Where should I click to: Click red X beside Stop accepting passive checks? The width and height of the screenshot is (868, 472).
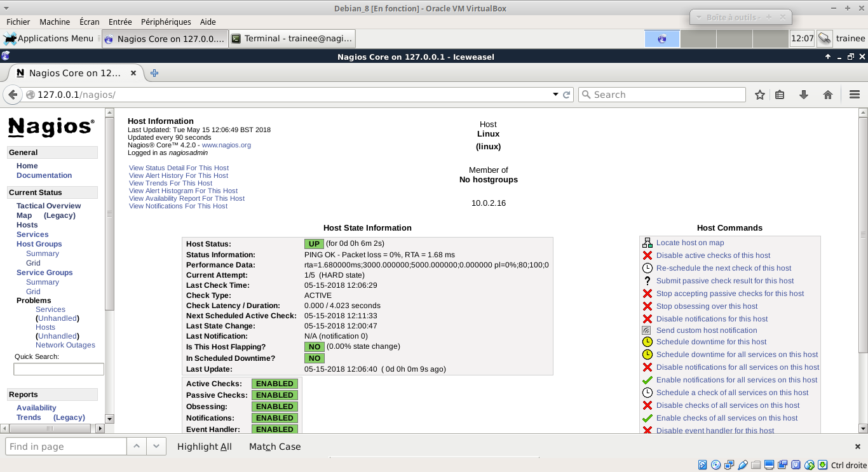point(648,293)
